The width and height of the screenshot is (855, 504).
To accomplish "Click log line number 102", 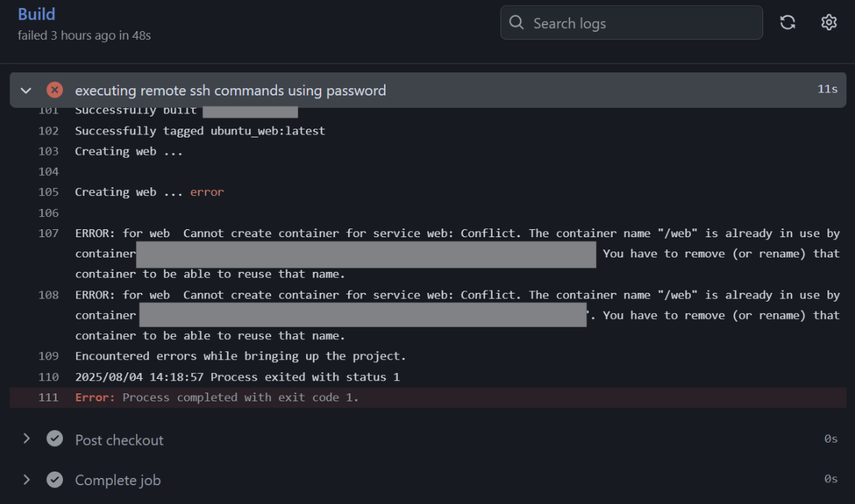I will (x=48, y=131).
